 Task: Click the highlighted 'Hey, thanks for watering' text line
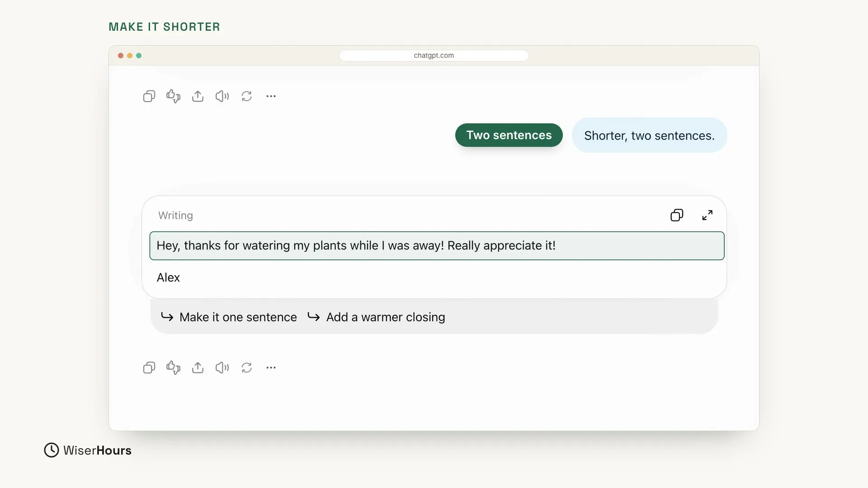[437, 246]
